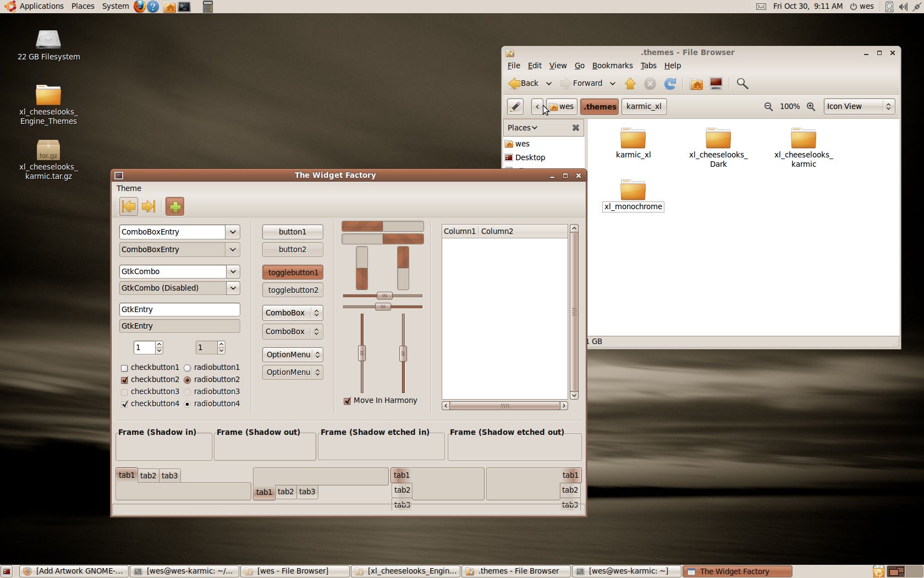Open Desktop in the Places sidebar
Screen dimensions: 924x578
coord(530,157)
